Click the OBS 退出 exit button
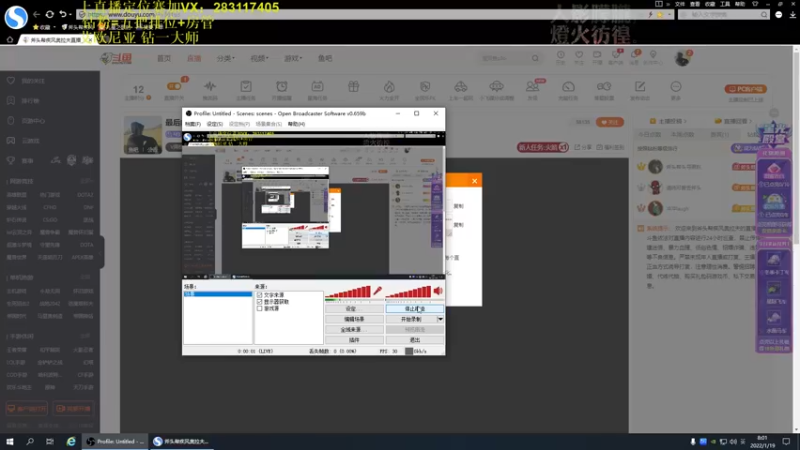This screenshot has height=450, width=800. tap(415, 340)
